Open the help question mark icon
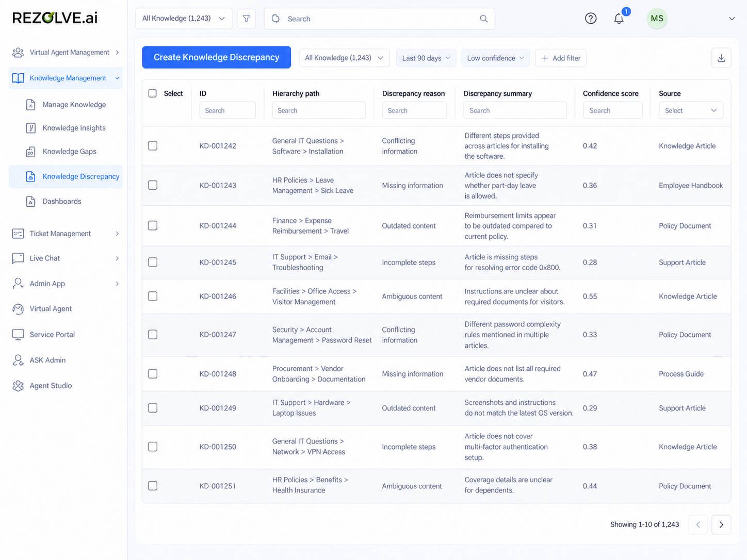747x560 pixels. [591, 19]
